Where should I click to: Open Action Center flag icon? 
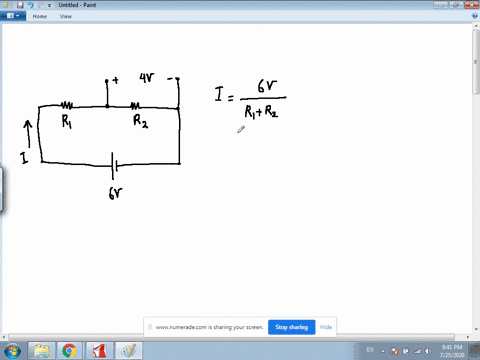394,351
